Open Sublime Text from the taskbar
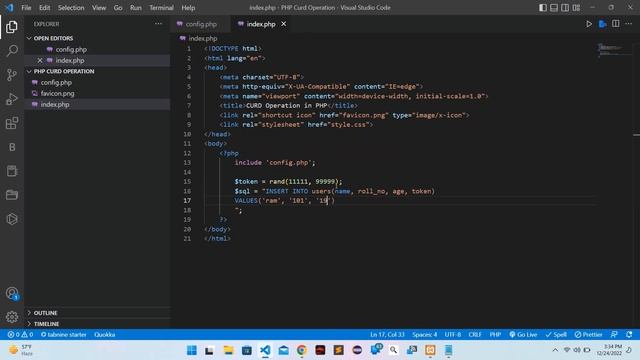 coord(338,350)
